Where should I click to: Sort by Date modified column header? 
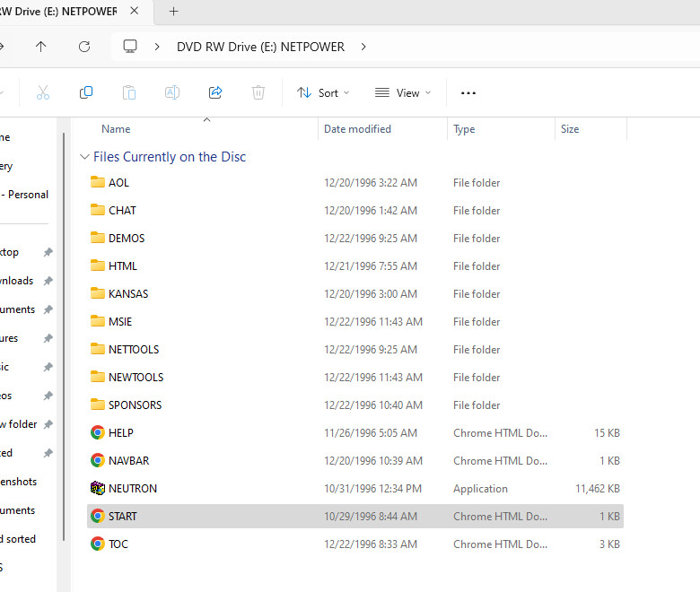pos(357,129)
